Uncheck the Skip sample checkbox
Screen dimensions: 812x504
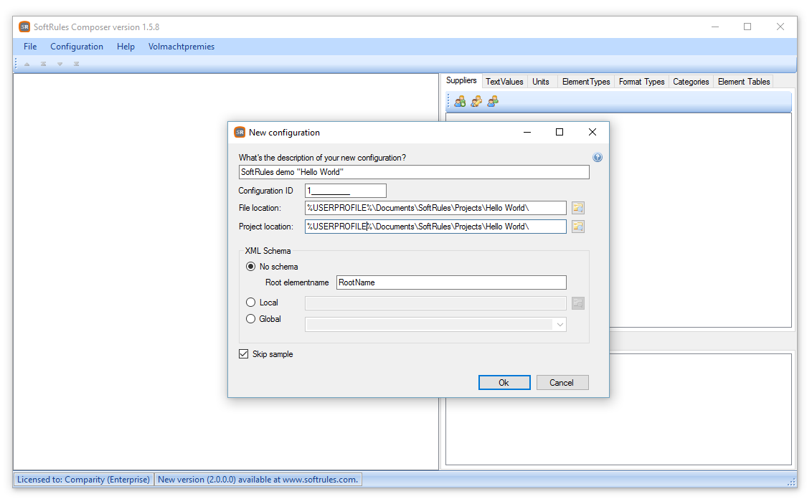point(243,354)
